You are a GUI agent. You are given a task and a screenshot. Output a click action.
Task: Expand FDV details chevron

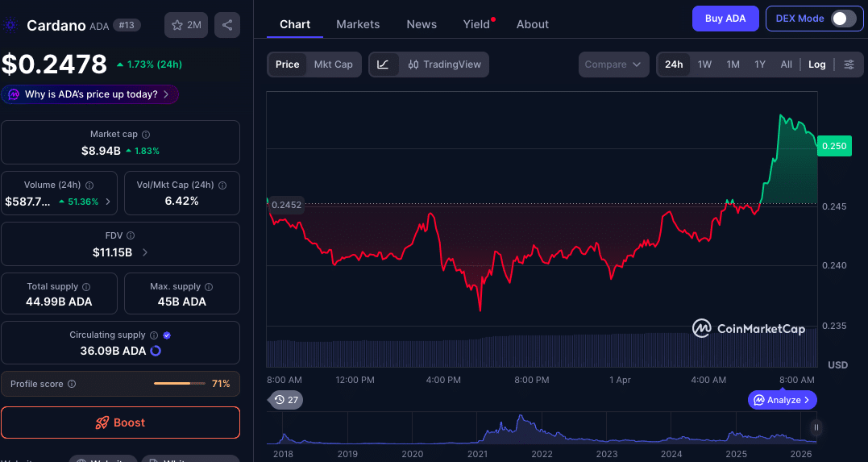pos(145,252)
